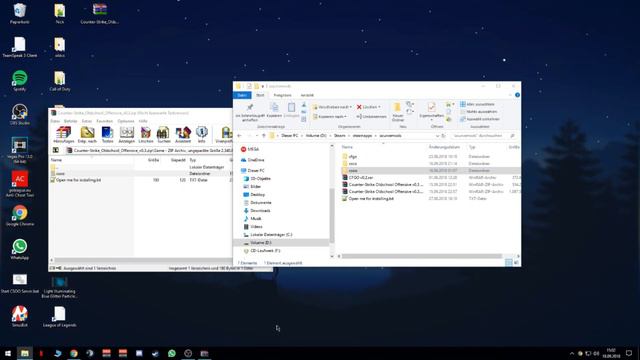The height and width of the screenshot is (360, 640).
Task: Switch to Freigeben ribbon tab in Explorer
Action: point(282,95)
